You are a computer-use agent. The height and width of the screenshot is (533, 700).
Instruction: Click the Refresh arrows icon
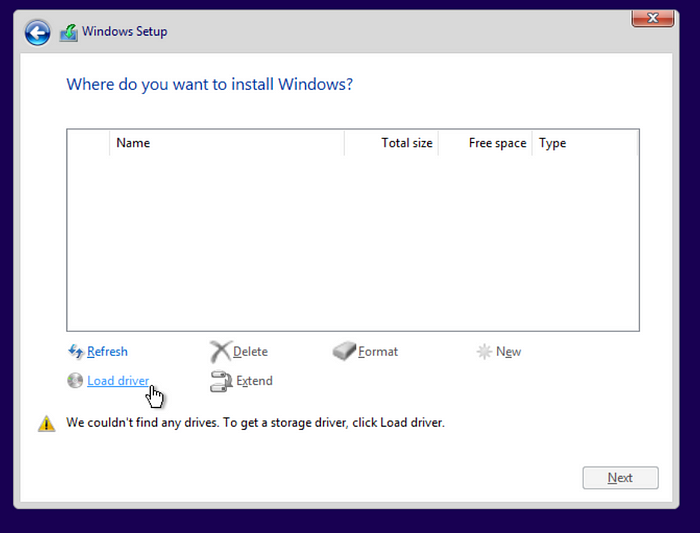pyautogui.click(x=75, y=352)
